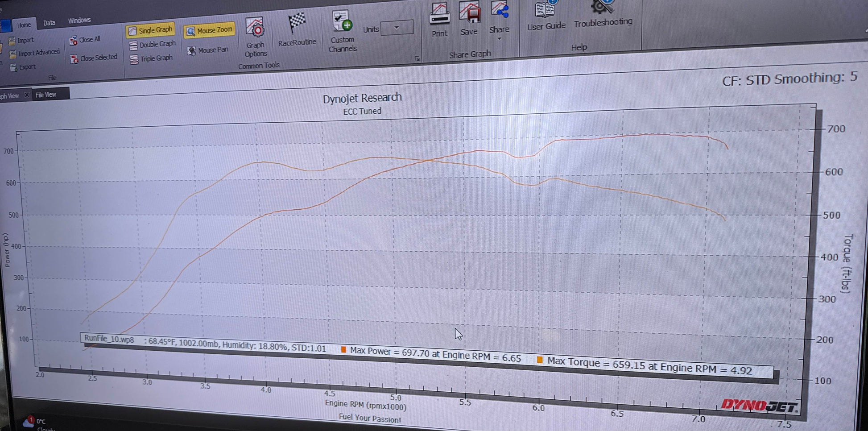Toggle Single Graph layout

click(150, 30)
